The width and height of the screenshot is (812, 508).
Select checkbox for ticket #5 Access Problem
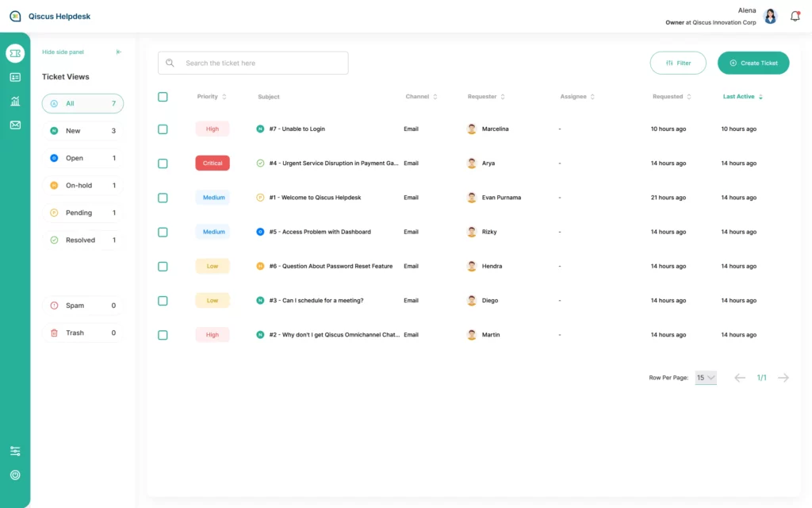tap(163, 233)
